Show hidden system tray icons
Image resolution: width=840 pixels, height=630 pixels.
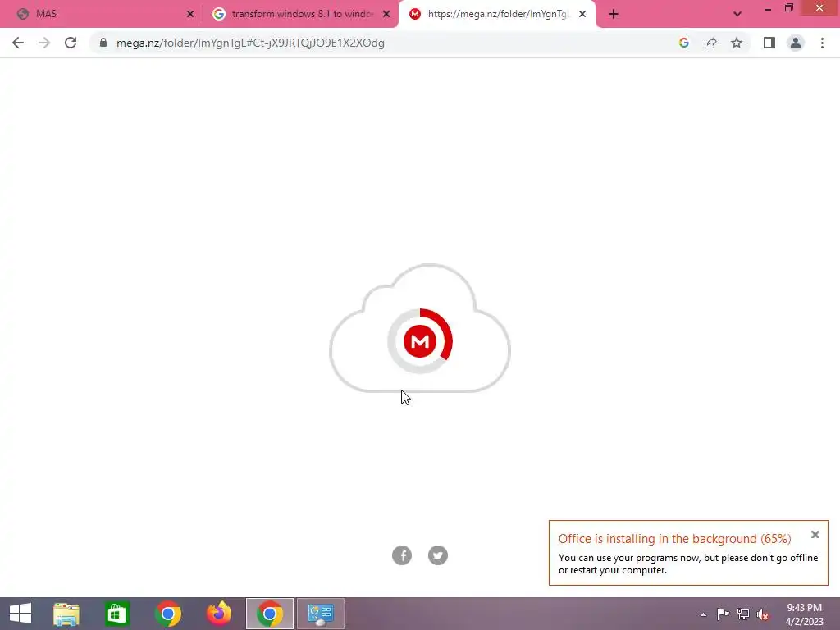click(x=703, y=614)
